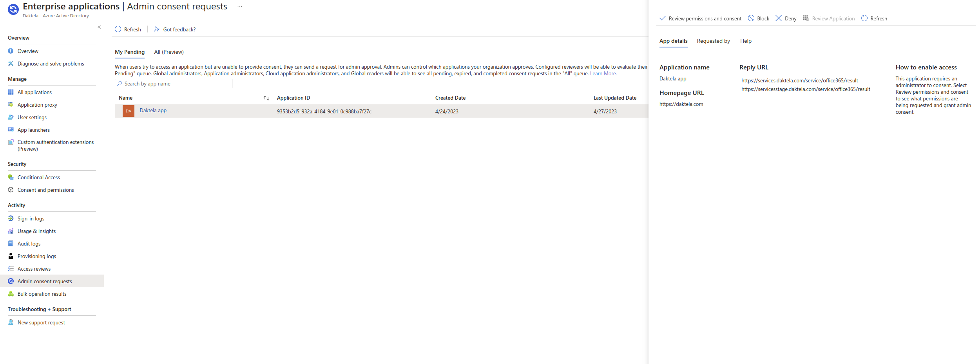Go to Conditional Access in sidebar

coord(39,177)
